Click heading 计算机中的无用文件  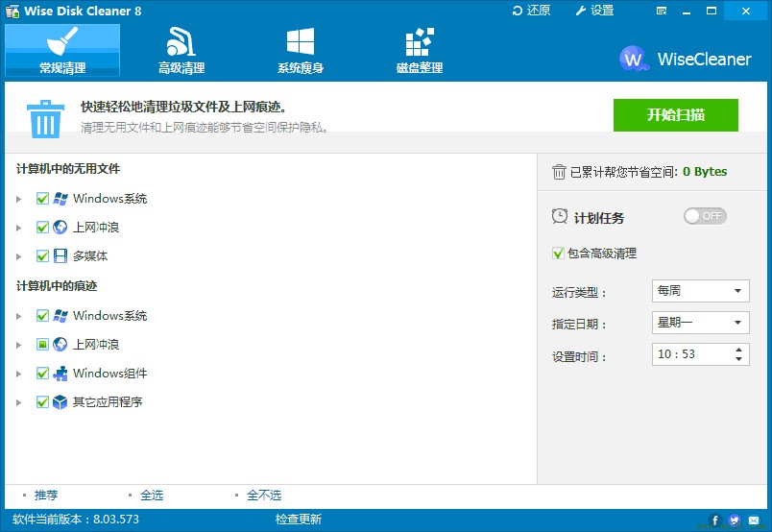click(x=68, y=169)
